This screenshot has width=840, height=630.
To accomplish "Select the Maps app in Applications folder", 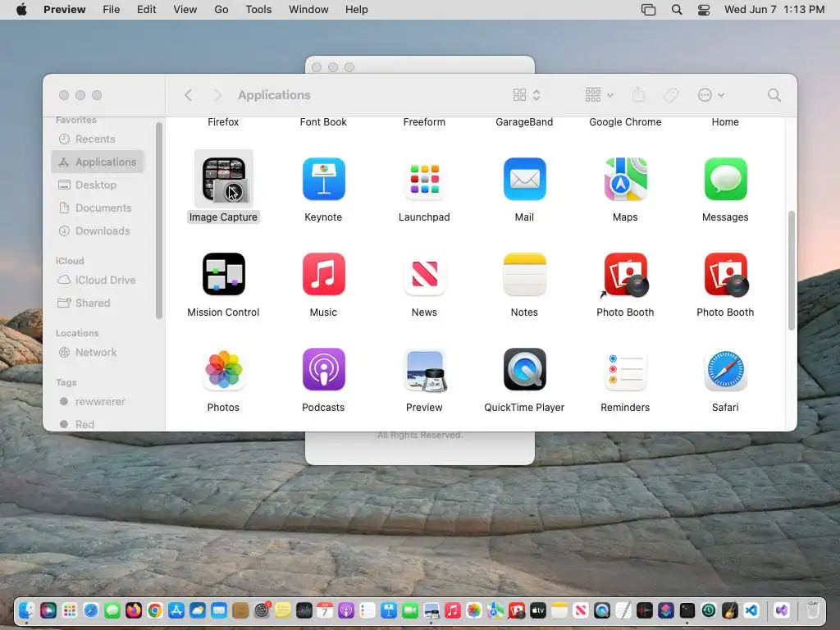I will pos(625,179).
